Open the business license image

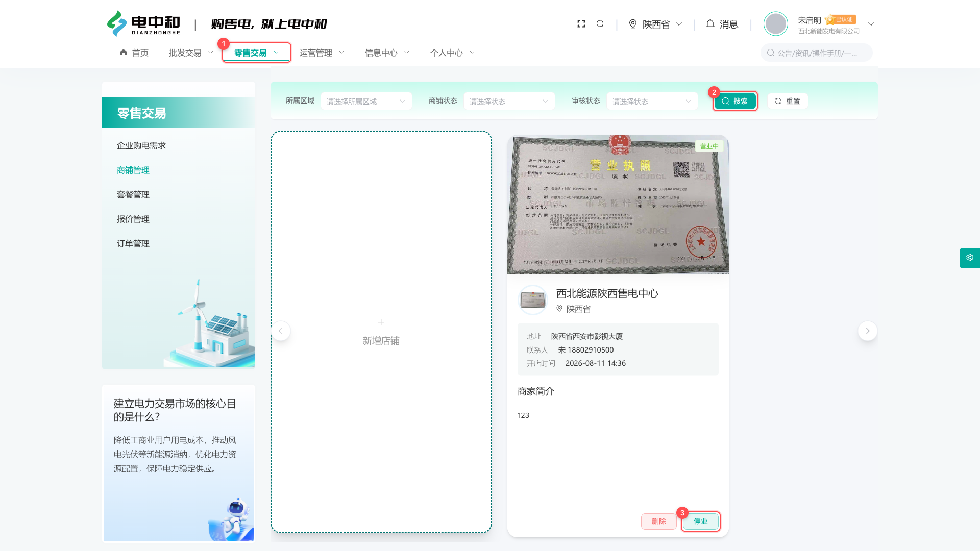(x=618, y=205)
